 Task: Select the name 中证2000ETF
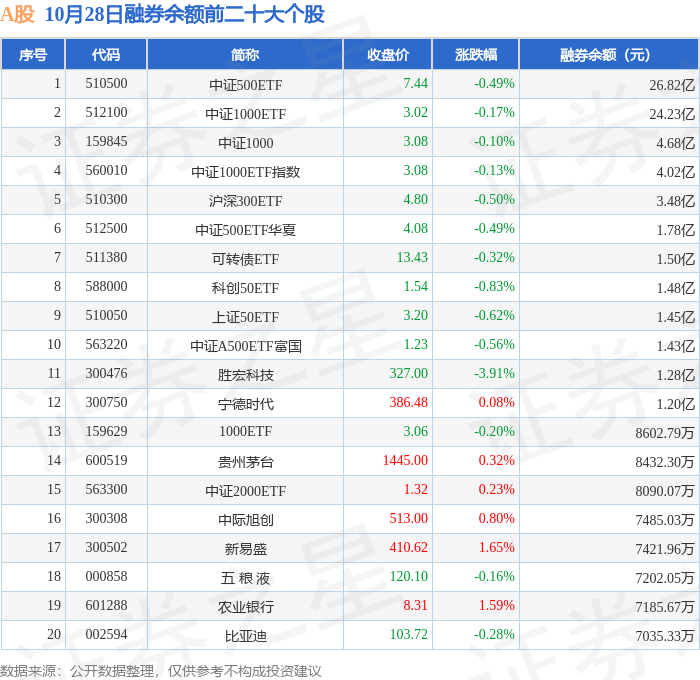click(x=246, y=491)
